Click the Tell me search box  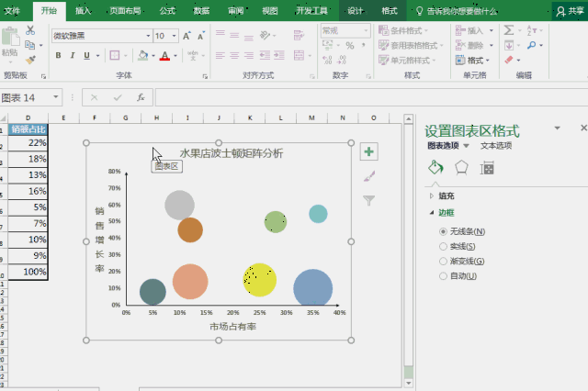point(458,11)
